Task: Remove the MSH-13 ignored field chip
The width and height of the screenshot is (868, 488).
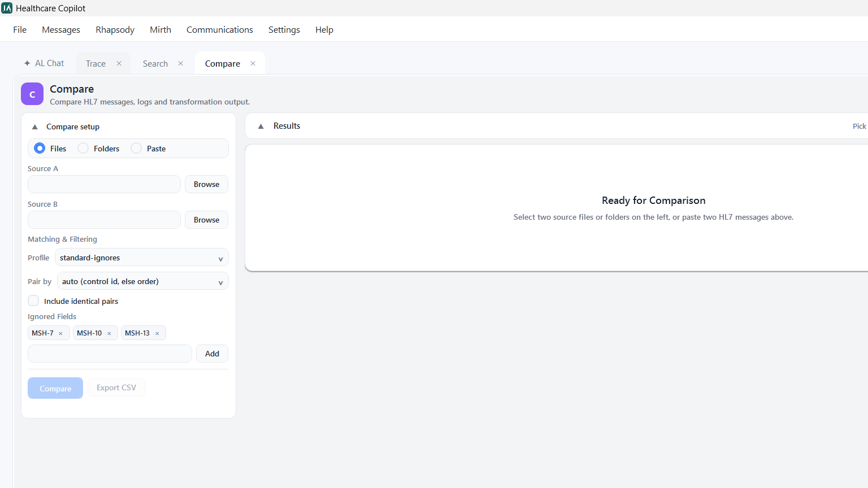Action: click(x=157, y=333)
